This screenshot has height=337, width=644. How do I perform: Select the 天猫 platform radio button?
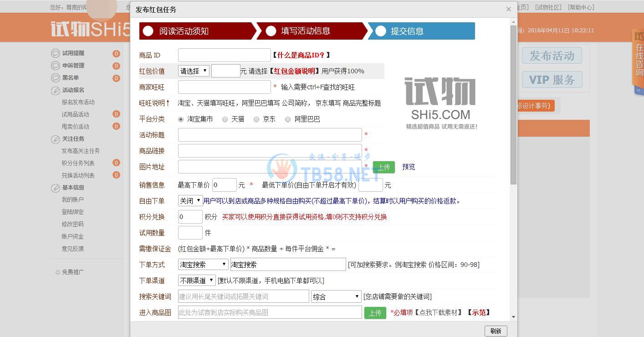[225, 119]
